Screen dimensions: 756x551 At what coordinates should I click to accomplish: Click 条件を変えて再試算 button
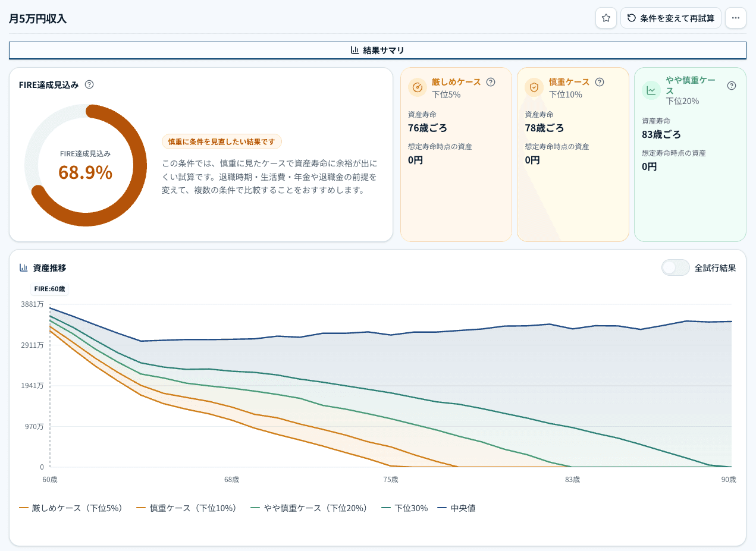click(670, 18)
